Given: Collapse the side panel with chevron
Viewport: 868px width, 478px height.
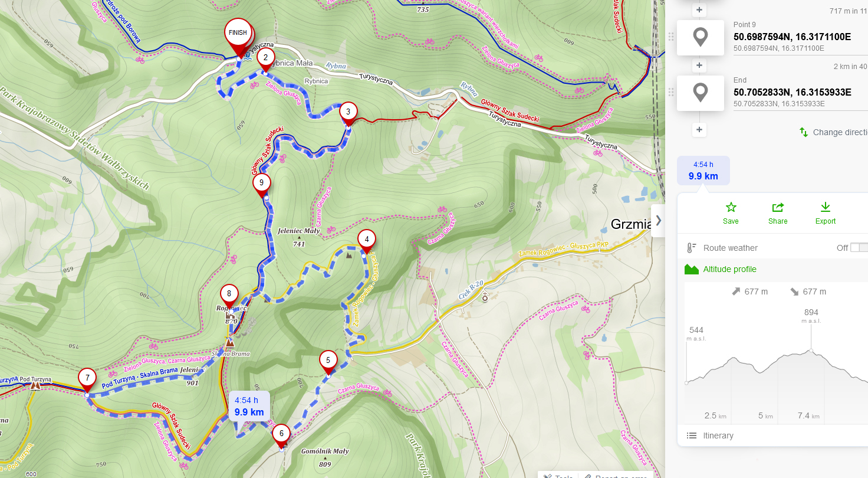Looking at the screenshot, I should [658, 221].
